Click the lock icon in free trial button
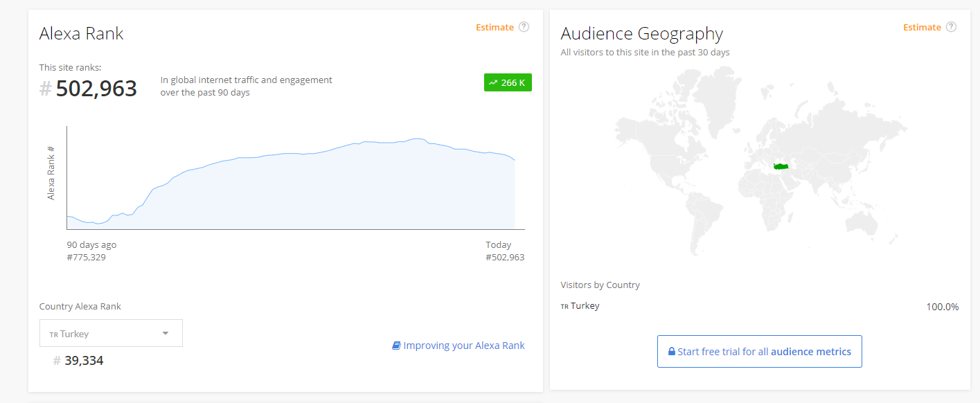 [671, 352]
